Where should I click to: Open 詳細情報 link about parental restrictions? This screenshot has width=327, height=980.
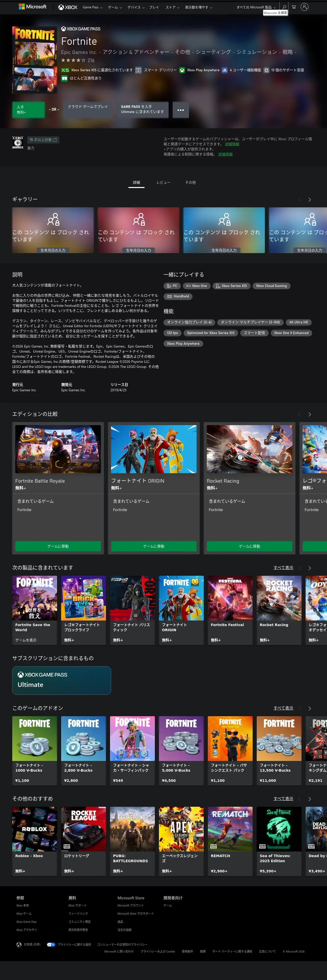tap(225, 154)
